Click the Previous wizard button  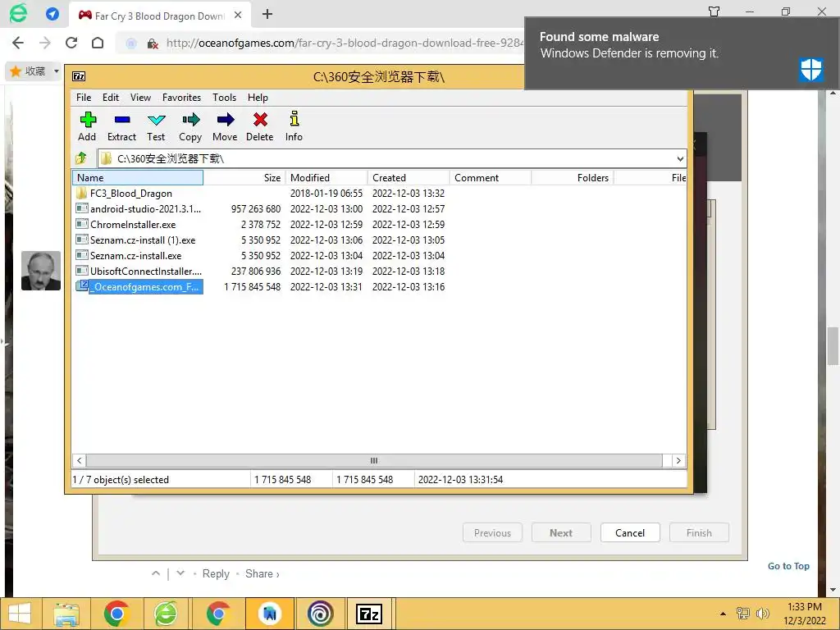[x=492, y=532]
